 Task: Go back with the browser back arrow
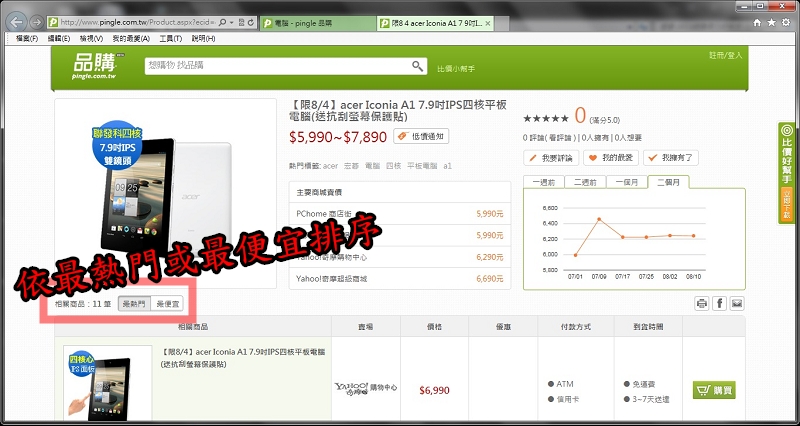(17, 22)
